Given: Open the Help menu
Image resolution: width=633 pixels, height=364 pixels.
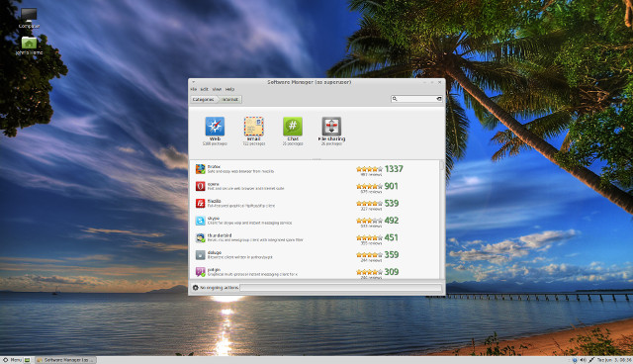Looking at the screenshot, I should [x=229, y=89].
